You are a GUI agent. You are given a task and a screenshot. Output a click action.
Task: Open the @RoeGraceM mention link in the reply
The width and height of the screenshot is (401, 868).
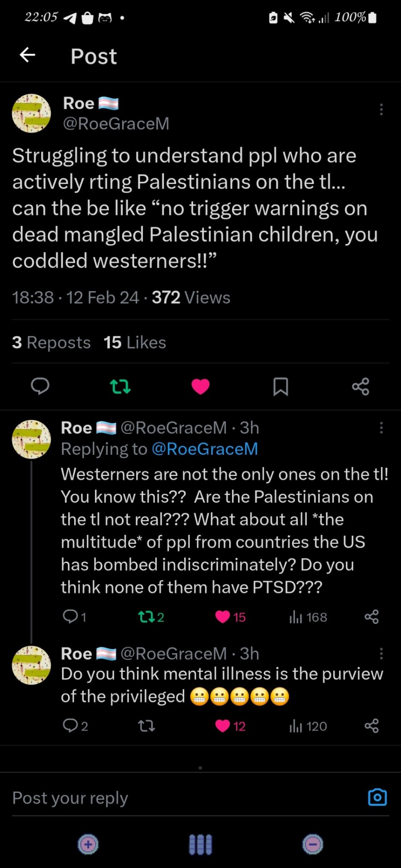pos(205,449)
